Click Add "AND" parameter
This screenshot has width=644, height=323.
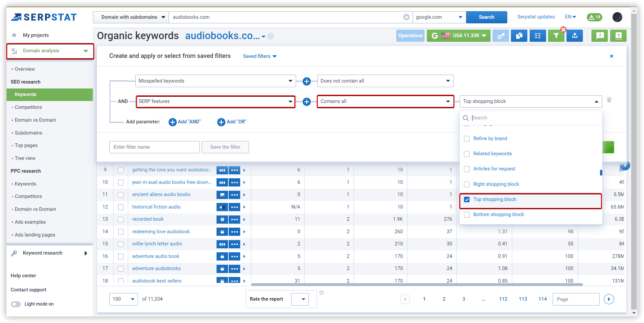[x=185, y=122]
